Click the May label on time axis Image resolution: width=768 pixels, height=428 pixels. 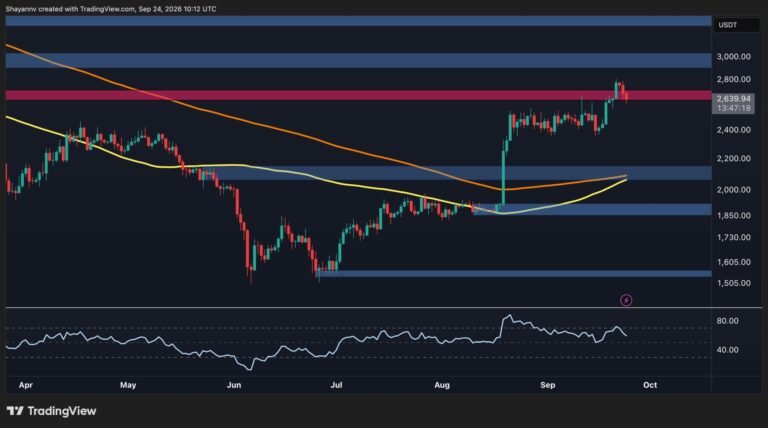(128, 385)
